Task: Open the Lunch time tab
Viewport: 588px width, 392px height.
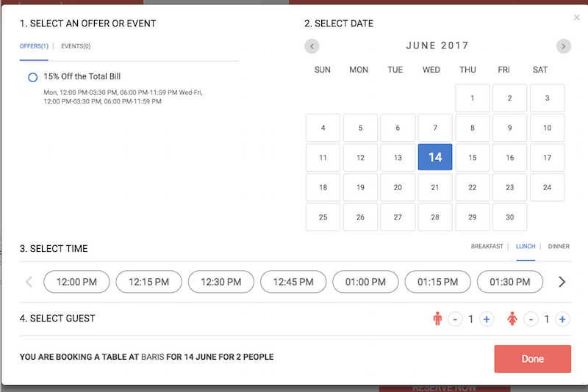Action: coord(526,247)
